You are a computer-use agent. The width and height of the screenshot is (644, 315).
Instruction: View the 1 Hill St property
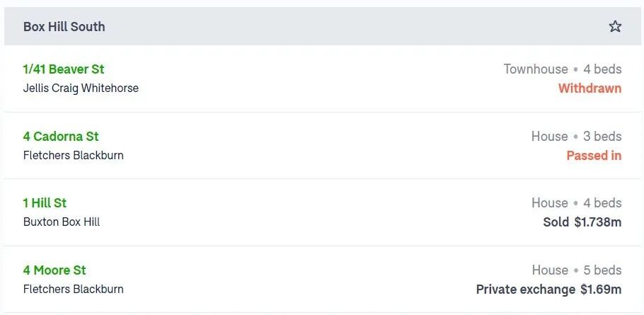45,203
